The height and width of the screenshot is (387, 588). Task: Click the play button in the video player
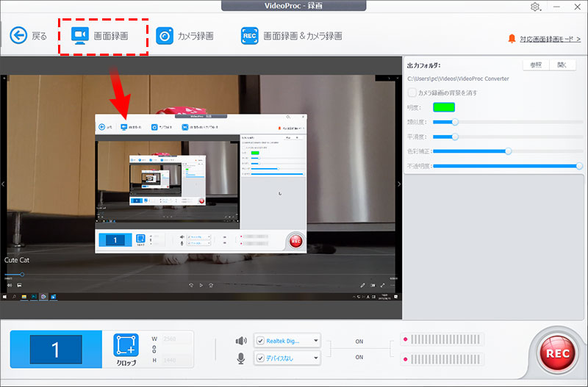coord(201,286)
